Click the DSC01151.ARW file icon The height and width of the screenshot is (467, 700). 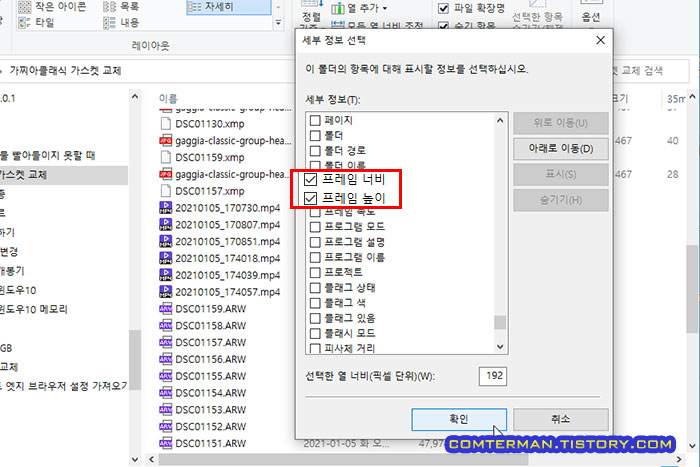(x=166, y=443)
